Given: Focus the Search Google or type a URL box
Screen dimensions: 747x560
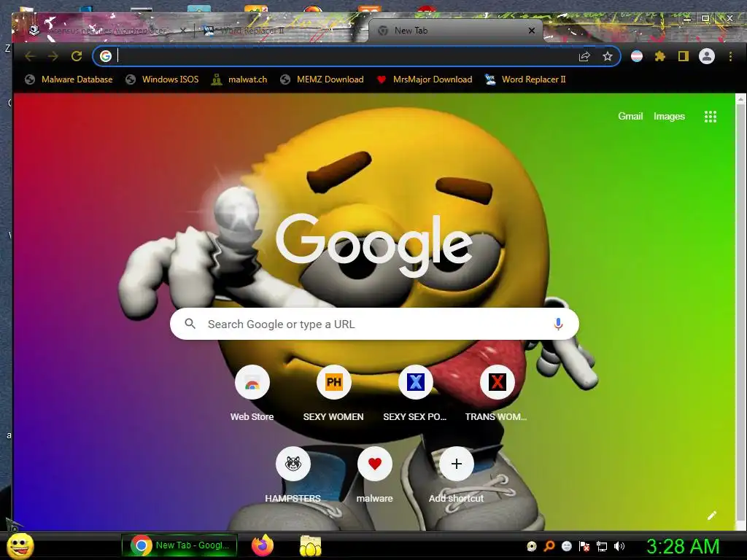Looking at the screenshot, I should (x=374, y=324).
